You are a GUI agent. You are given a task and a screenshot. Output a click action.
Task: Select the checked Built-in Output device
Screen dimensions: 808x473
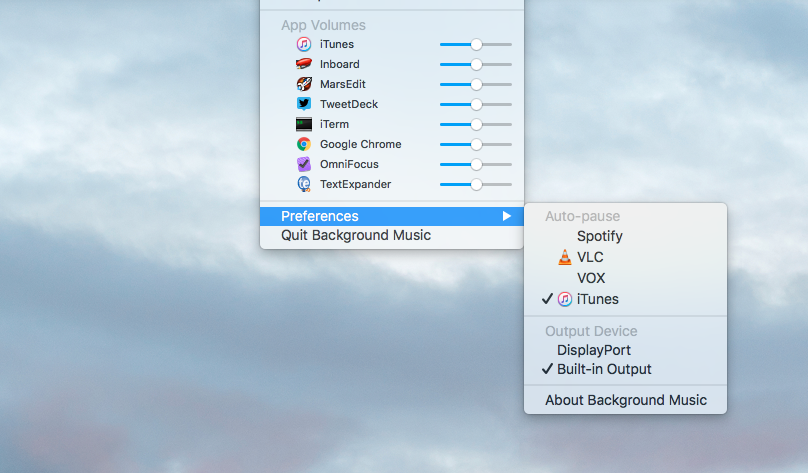(x=626, y=369)
